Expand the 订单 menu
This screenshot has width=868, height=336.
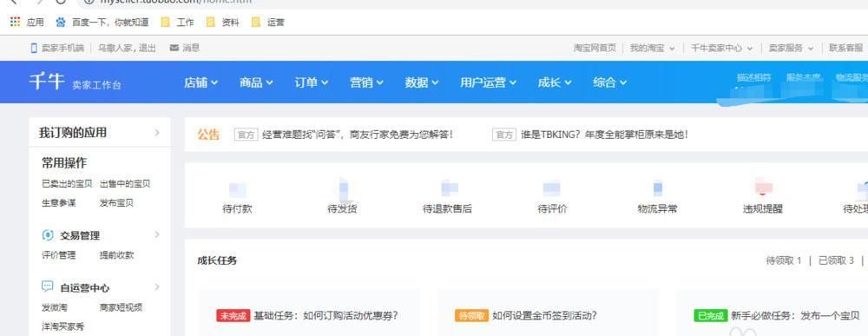pos(311,82)
